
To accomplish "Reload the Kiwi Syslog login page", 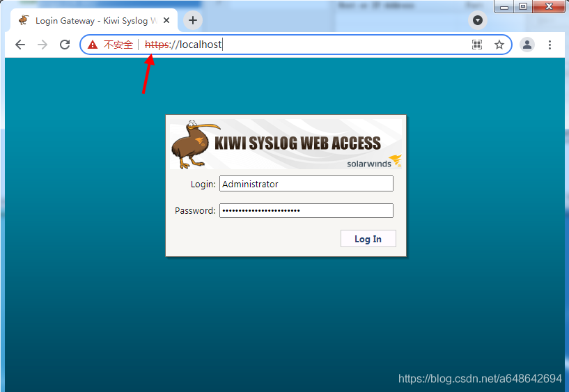I will [x=65, y=45].
